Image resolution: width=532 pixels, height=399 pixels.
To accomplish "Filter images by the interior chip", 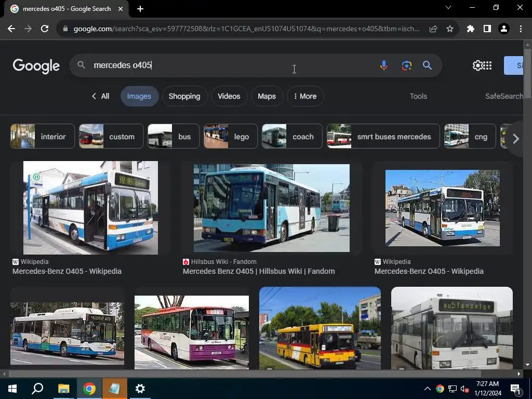I will [x=43, y=137].
